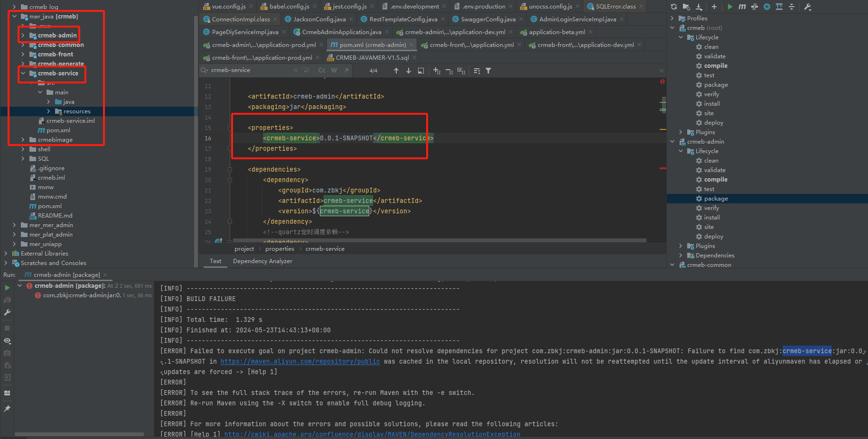Viewport: 868px width, 439px height.
Task: Open view options eye icon
Action: coord(7,341)
